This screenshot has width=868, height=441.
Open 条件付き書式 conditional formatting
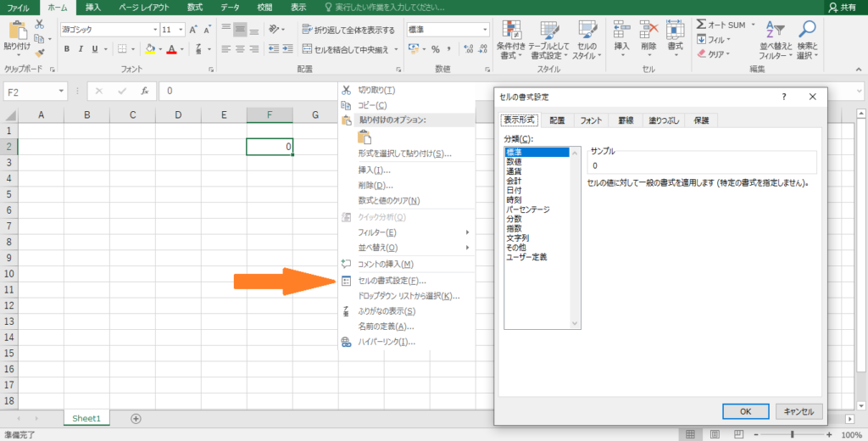tap(510, 40)
